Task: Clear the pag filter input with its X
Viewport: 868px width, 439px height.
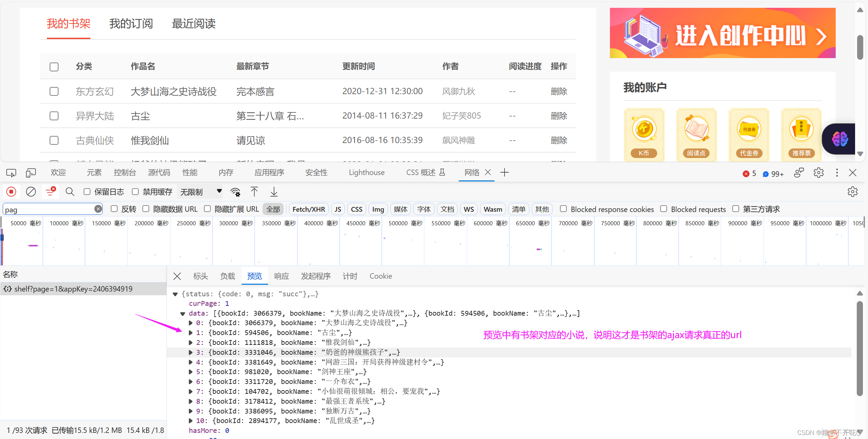Action: pos(98,209)
